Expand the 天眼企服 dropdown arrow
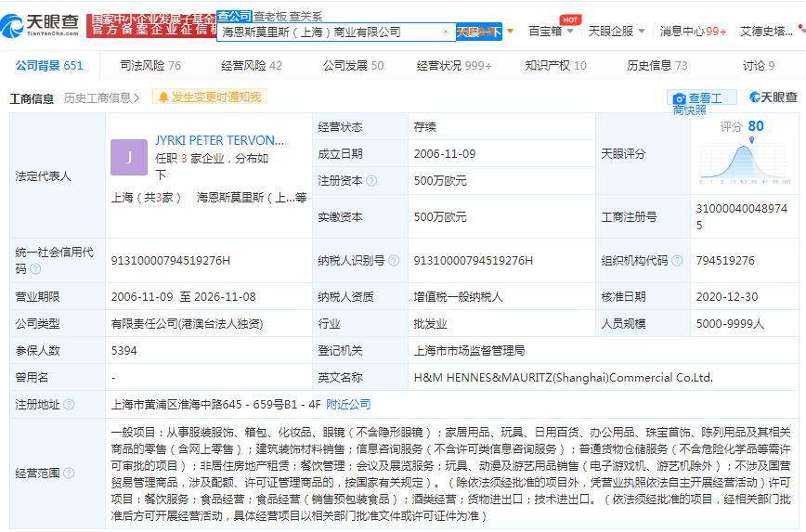Image resolution: width=806 pixels, height=532 pixels. [x=642, y=32]
